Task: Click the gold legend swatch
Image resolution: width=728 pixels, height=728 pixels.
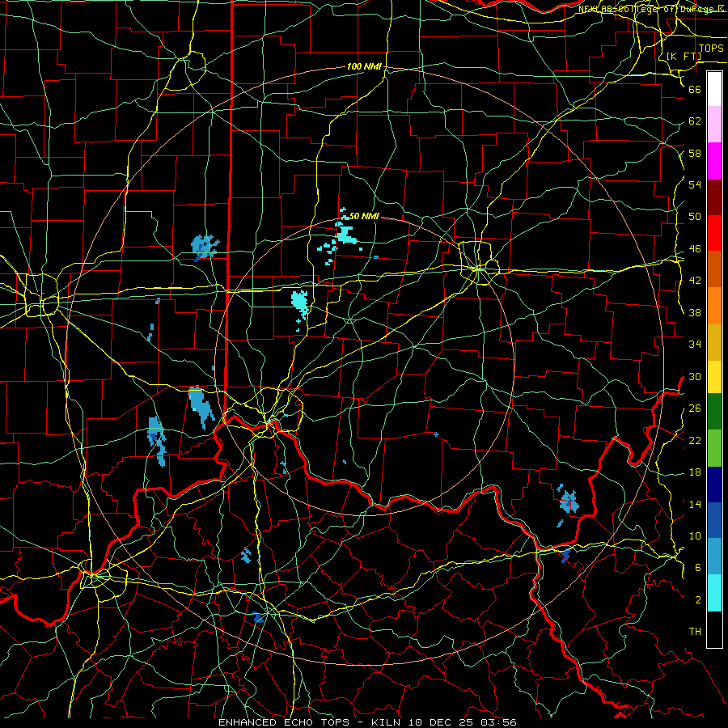Action: [x=714, y=341]
